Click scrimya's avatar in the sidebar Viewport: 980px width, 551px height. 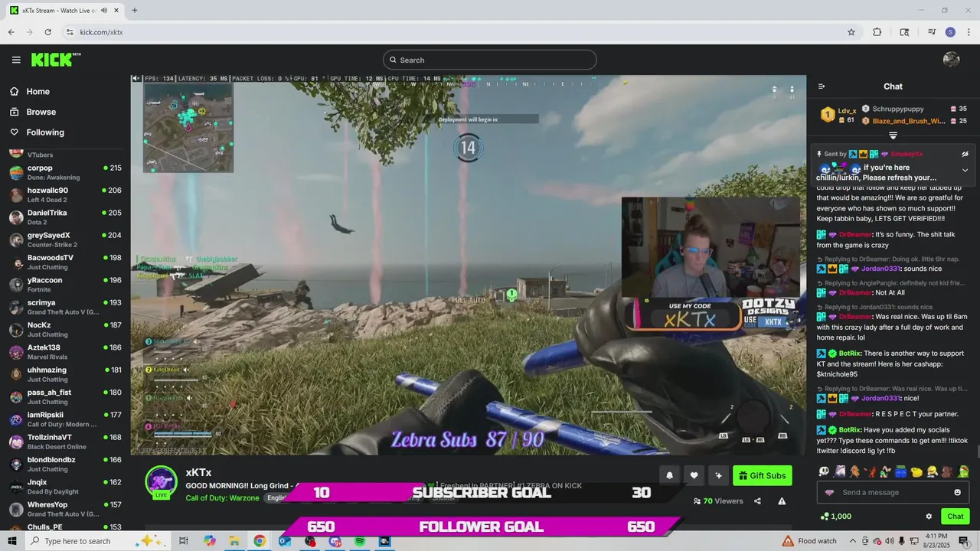(x=16, y=307)
